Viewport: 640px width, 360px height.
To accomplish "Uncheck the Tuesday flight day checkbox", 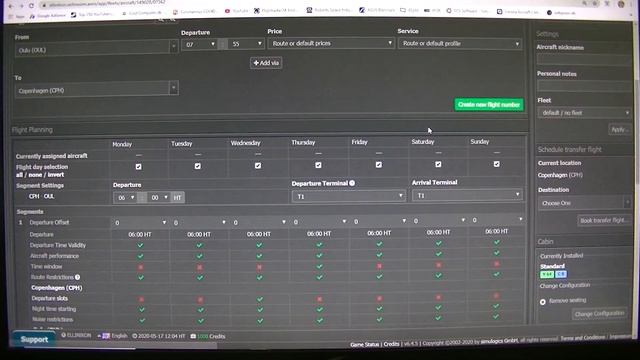I will [198, 166].
